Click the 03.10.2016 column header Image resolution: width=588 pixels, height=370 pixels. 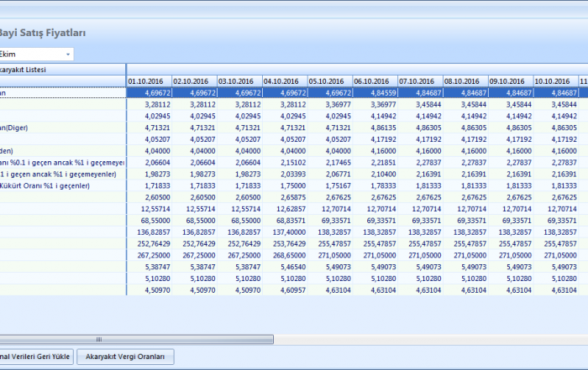(x=239, y=81)
